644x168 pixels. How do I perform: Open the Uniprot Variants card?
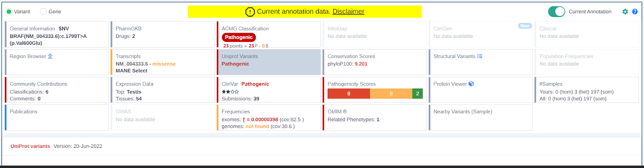(269, 62)
